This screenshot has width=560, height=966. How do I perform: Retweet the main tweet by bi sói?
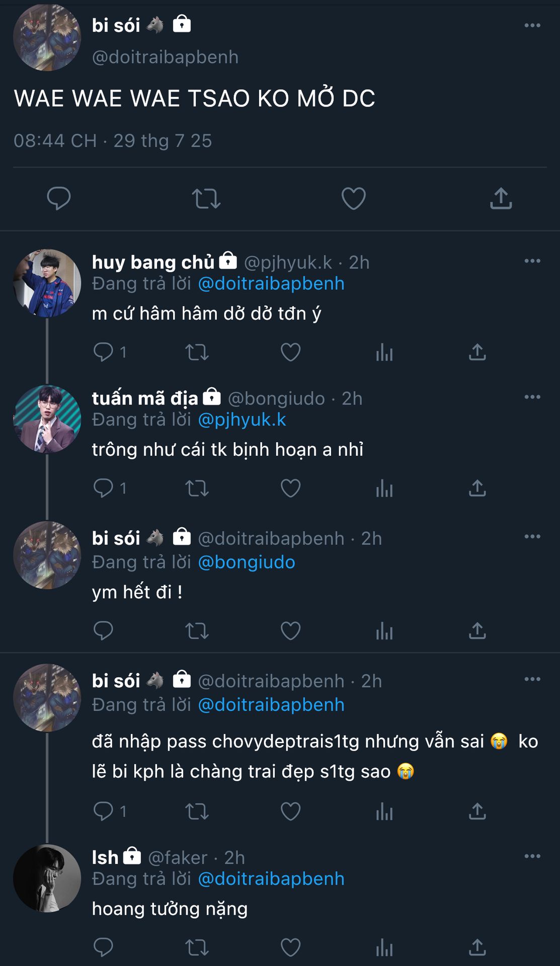[206, 198]
